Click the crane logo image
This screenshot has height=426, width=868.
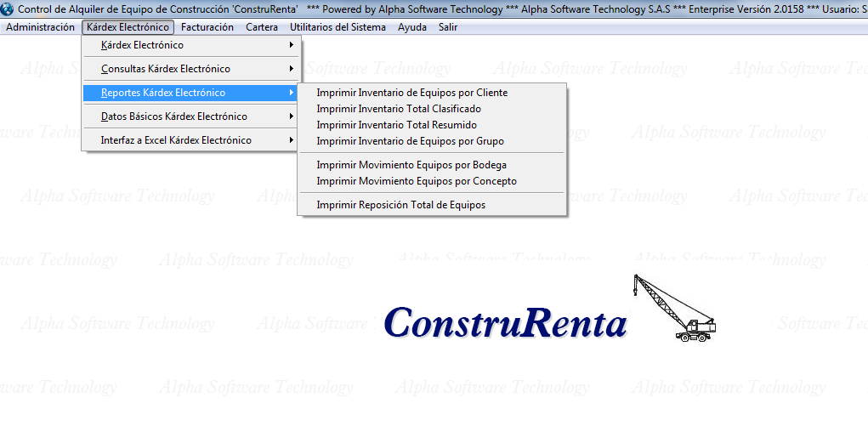pyautogui.click(x=674, y=309)
